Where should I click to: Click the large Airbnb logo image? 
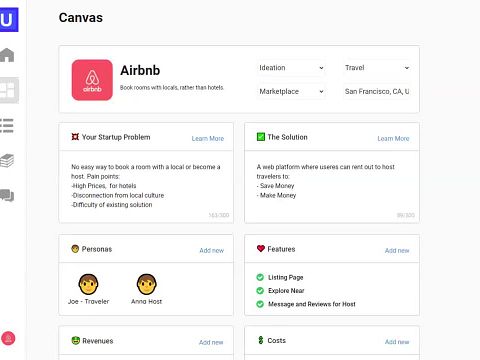(x=92, y=80)
